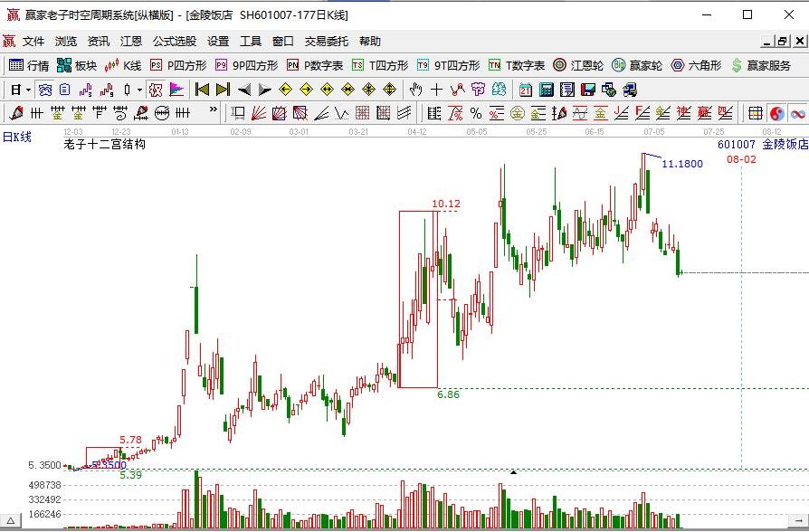This screenshot has height=532, width=809.
Task: Restore the inner chart window
Action: coord(783,42)
